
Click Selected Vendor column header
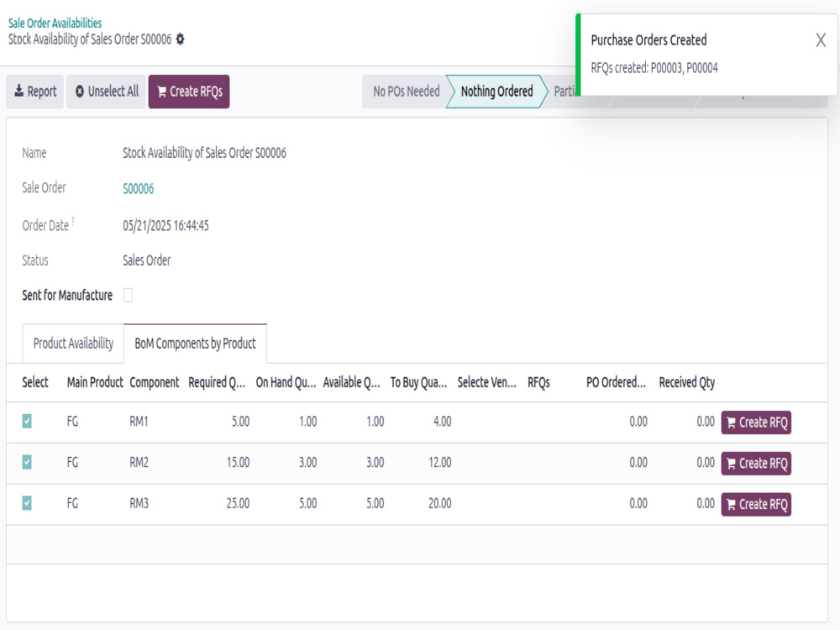(487, 382)
